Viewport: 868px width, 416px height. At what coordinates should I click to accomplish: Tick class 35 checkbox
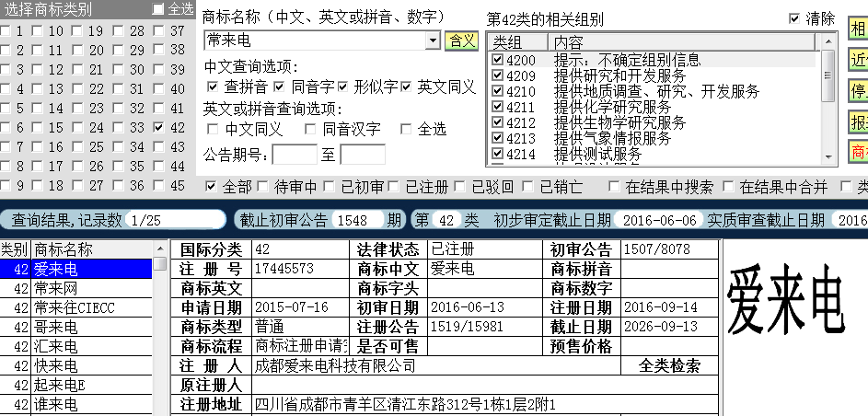coord(119,166)
